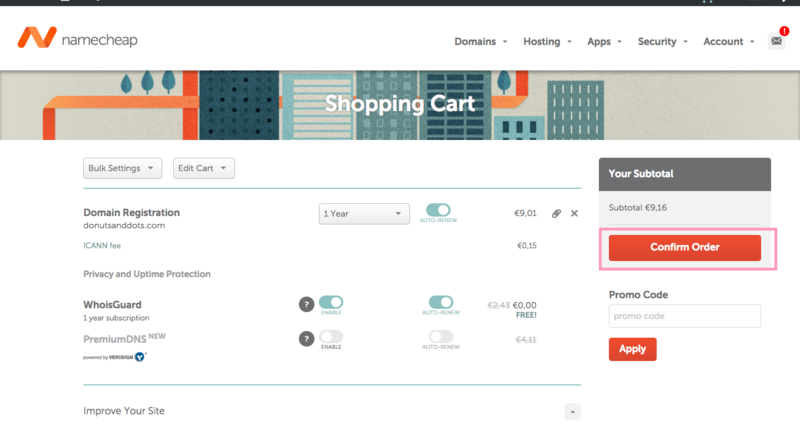Collapse the Improve Your Site section
This screenshot has width=800, height=436.
pyautogui.click(x=572, y=412)
